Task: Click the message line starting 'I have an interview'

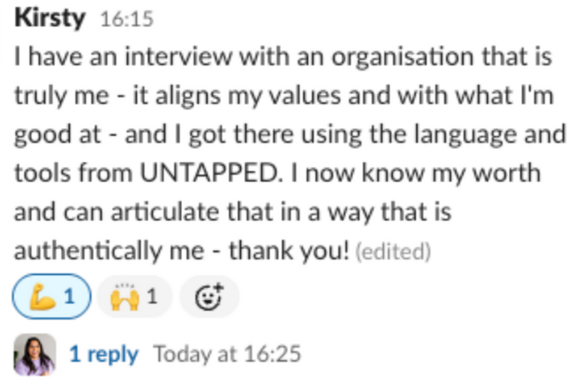Action: [281, 59]
